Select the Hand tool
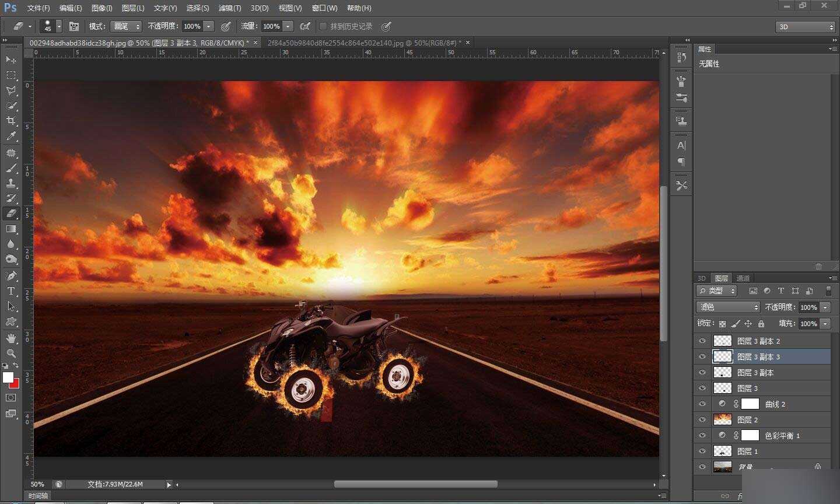This screenshot has height=504, width=840. tap(11, 338)
